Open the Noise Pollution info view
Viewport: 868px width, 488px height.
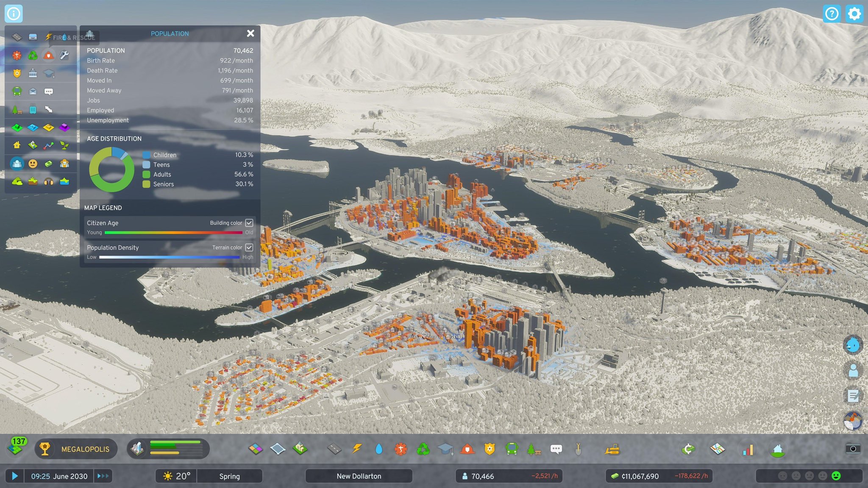point(48,182)
